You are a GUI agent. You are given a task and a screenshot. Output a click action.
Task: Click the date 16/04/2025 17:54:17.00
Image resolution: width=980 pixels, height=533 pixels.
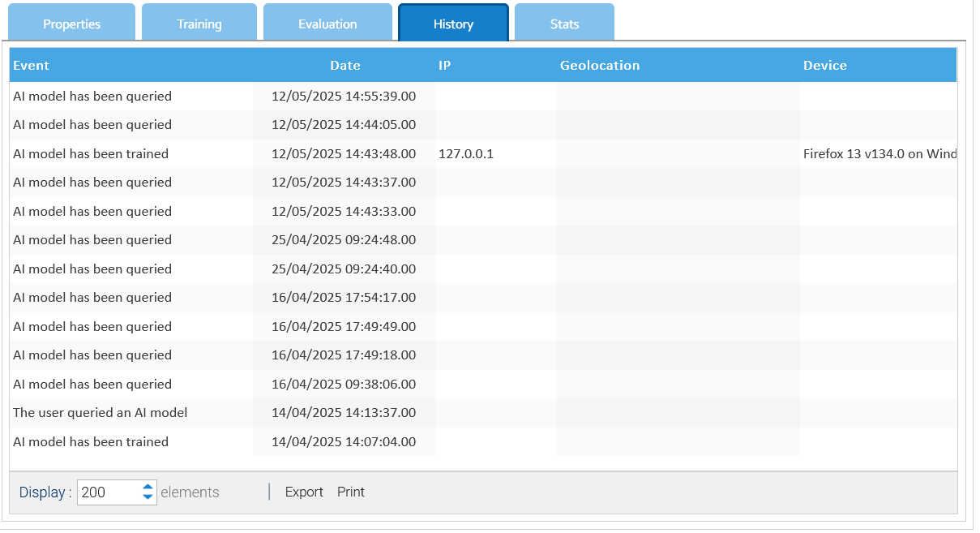pyautogui.click(x=344, y=298)
